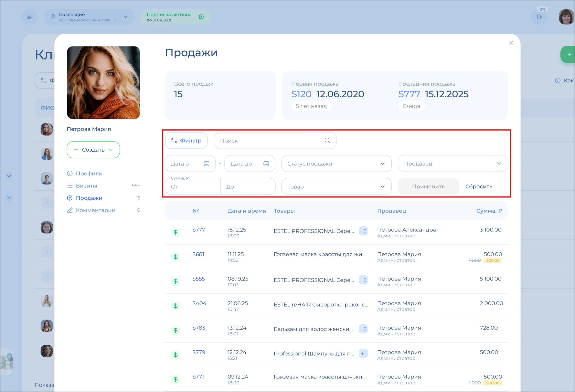Image resolution: width=575 pixels, height=392 pixels.
Task: Click the client photo of Петрова Мария
Action: click(103, 83)
